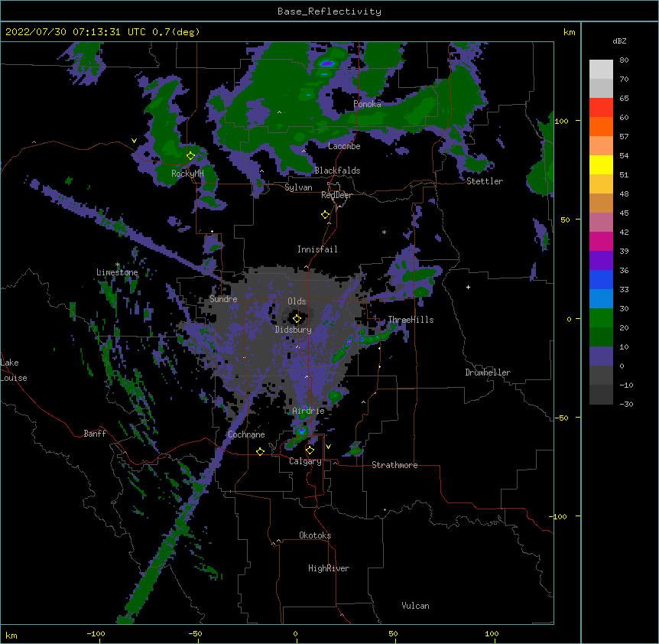Click the light blue 30-33 dBZ legend swatch
659x644 pixels.
tap(601, 299)
